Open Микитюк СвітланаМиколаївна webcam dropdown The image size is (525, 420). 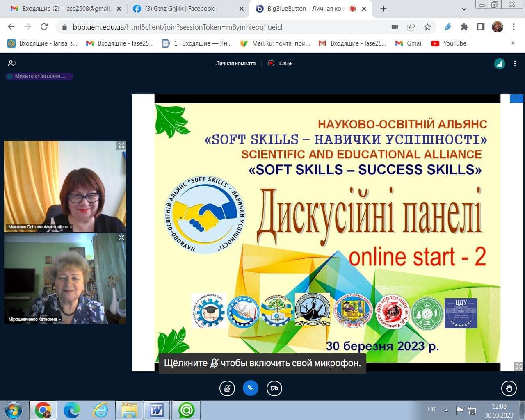[x=40, y=227]
